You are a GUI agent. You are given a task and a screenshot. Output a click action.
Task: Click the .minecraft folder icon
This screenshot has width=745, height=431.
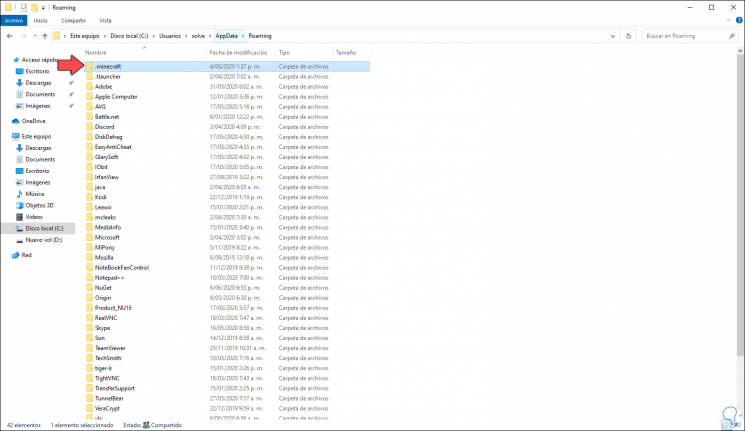coord(89,67)
